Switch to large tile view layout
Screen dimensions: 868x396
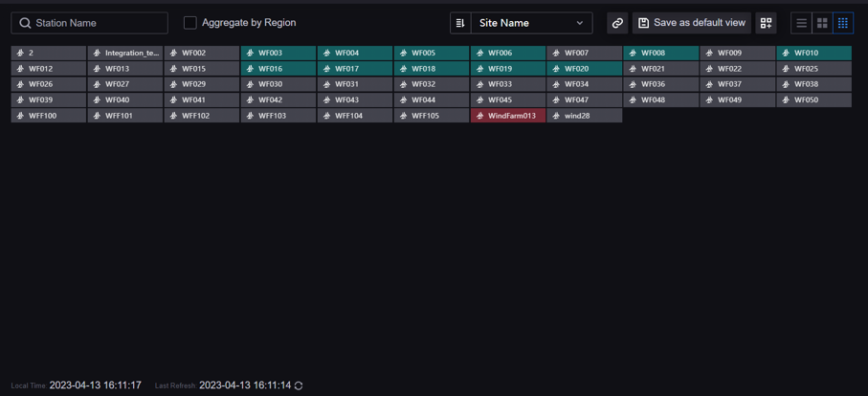click(822, 23)
